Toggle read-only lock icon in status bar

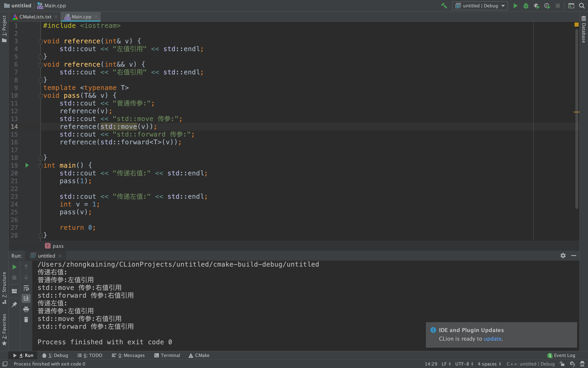pos(562,364)
